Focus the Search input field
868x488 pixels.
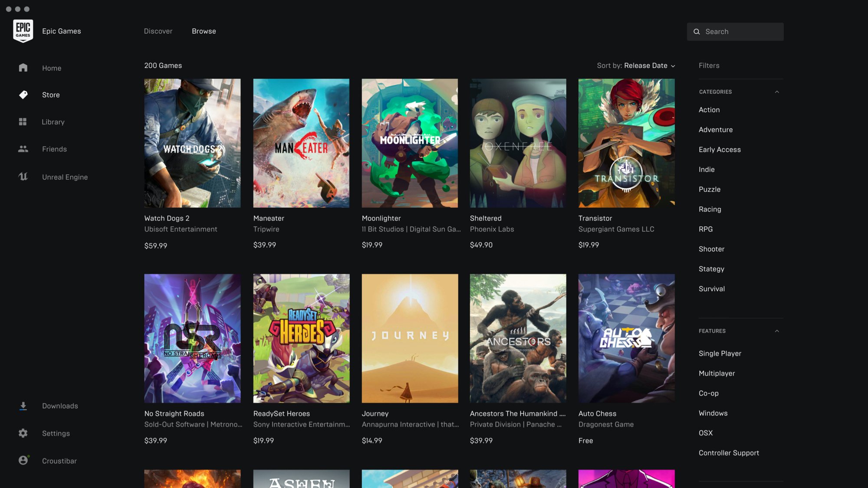click(x=735, y=32)
